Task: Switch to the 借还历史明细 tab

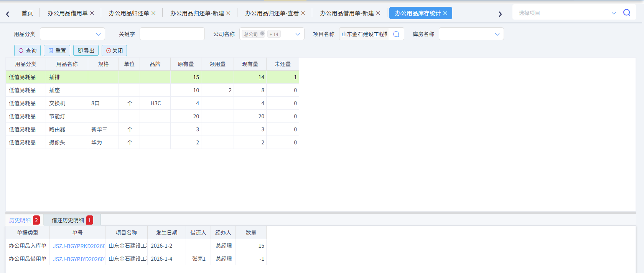Action: point(68,220)
